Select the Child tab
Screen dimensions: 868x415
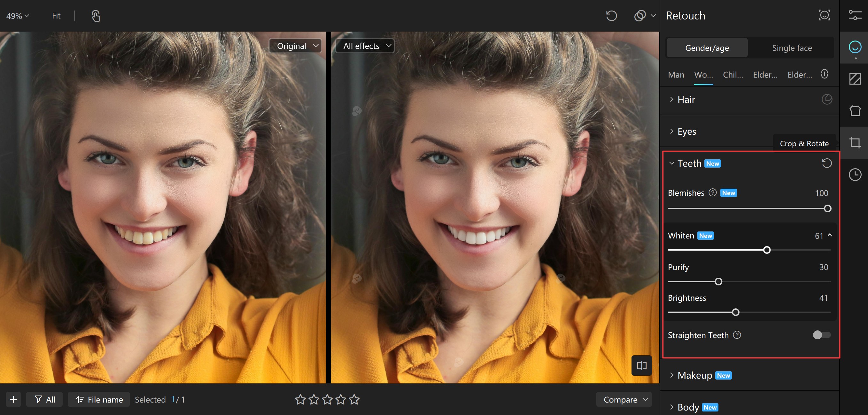[732, 75]
